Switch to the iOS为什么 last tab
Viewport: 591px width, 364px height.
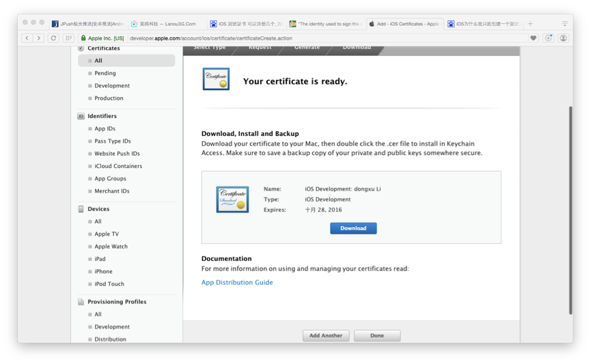pyautogui.click(x=484, y=24)
